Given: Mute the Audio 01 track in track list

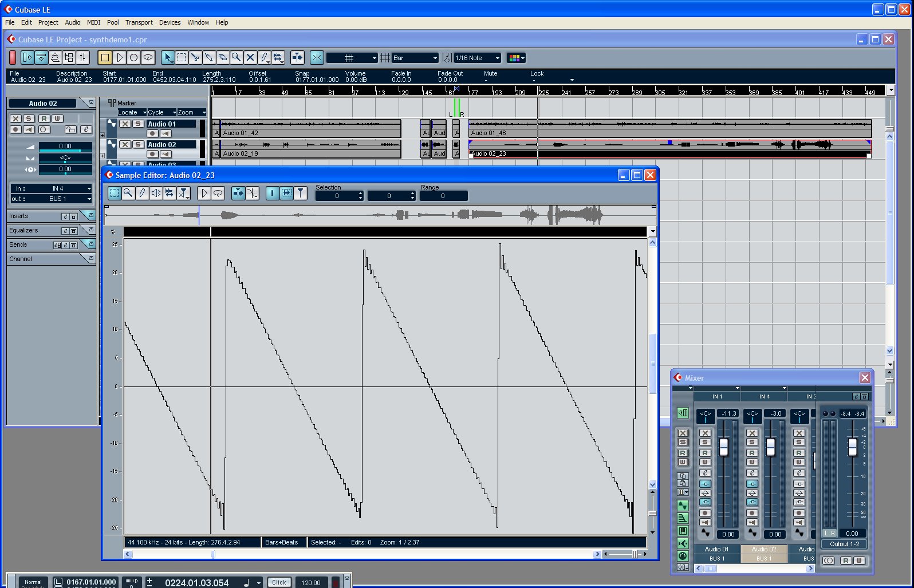Looking at the screenshot, I should [125, 124].
